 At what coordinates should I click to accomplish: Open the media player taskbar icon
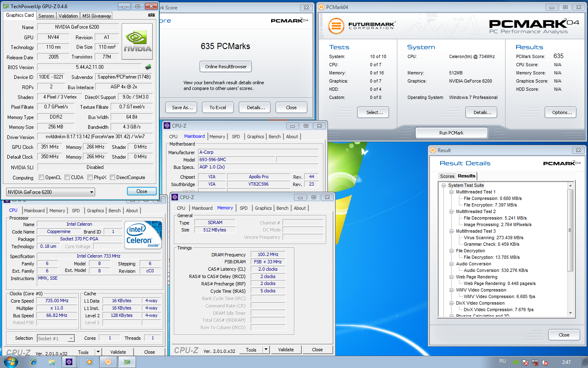coord(89,362)
